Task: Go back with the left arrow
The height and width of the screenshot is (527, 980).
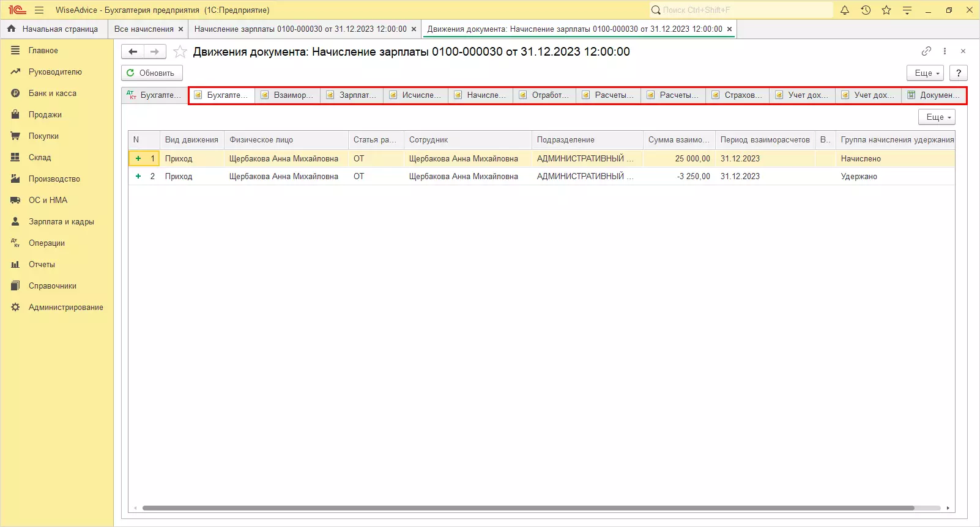Action: pos(133,52)
